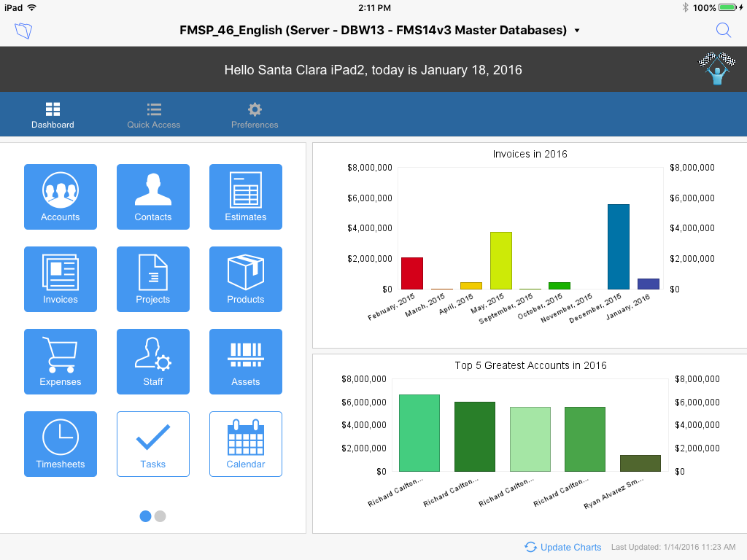747x560 pixels.
Task: Tap the April 2015 yellow invoice bar
Action: point(471,286)
